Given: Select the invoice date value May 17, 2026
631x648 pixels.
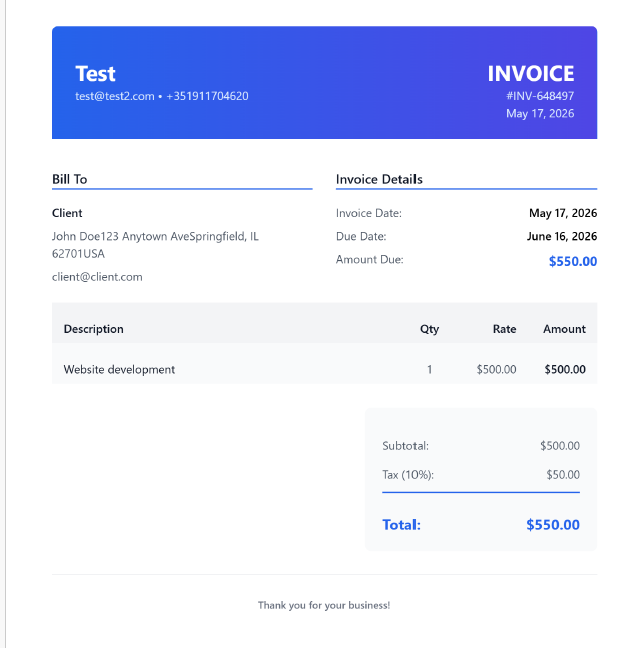Looking at the screenshot, I should tap(563, 213).
